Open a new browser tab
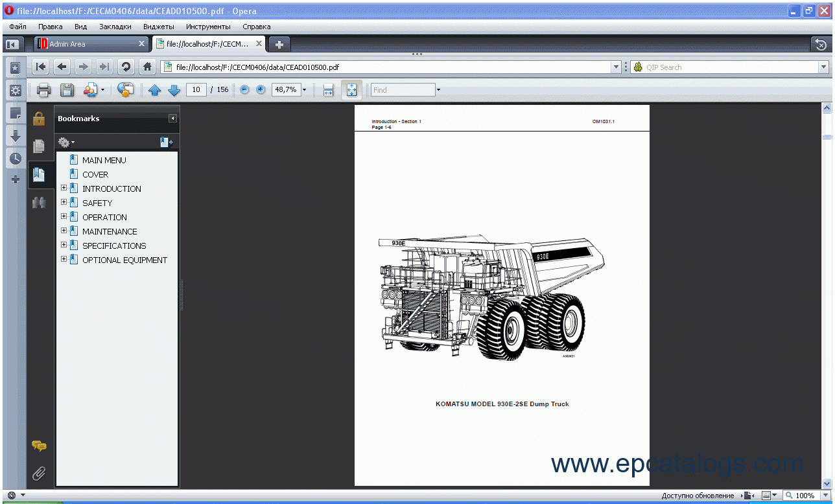The width and height of the screenshot is (835, 504). [279, 44]
